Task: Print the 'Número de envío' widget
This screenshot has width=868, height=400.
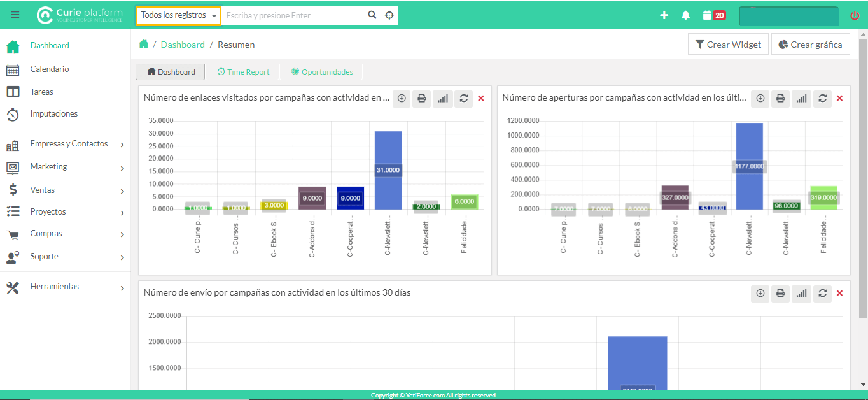Action: (x=780, y=293)
